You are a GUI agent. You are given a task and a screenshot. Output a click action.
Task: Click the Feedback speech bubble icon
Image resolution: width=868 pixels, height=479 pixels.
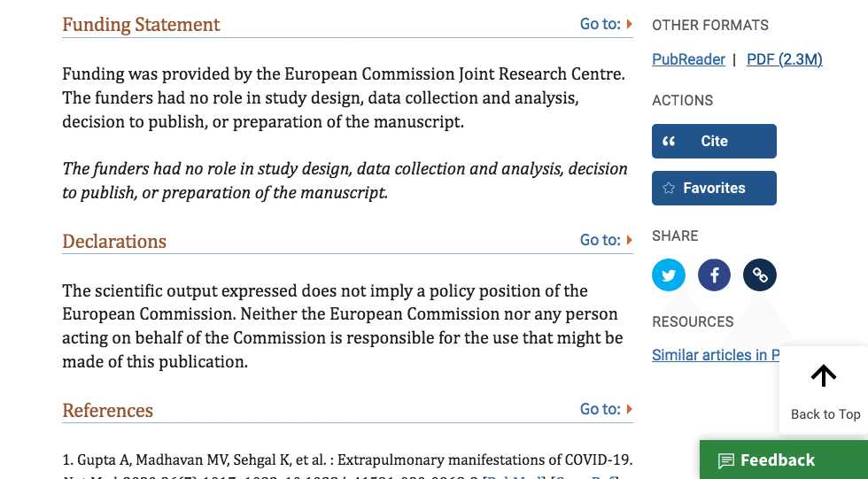[x=725, y=460]
